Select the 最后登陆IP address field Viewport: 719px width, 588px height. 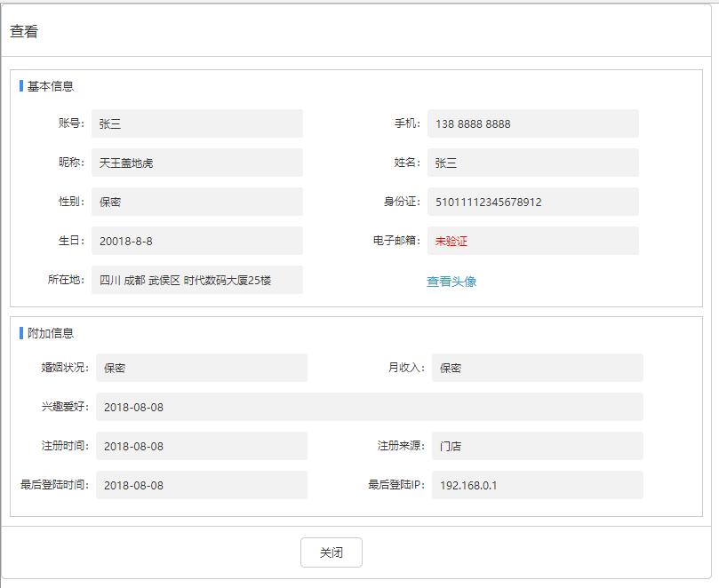pos(537,485)
